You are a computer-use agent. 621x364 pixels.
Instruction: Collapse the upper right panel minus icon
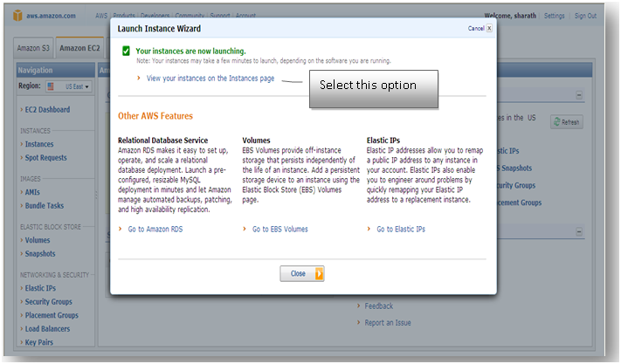pyautogui.click(x=579, y=95)
